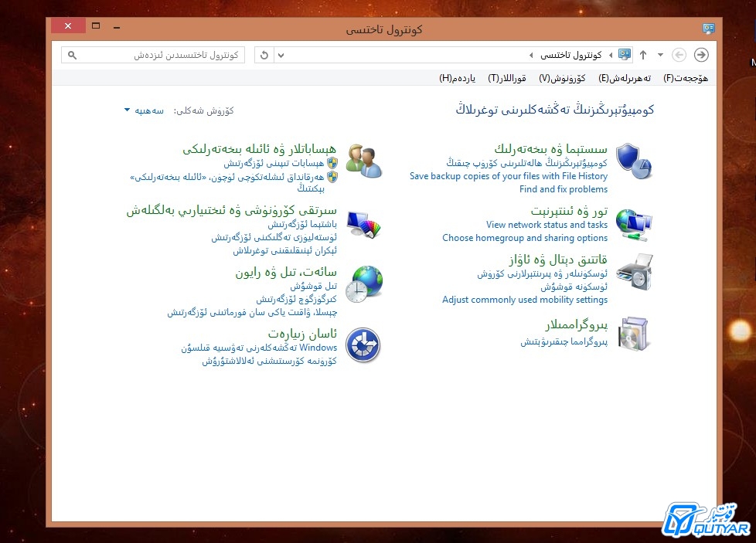The image size is (756, 543).
Task: Expand the address bar history dropdown
Action: [x=281, y=55]
